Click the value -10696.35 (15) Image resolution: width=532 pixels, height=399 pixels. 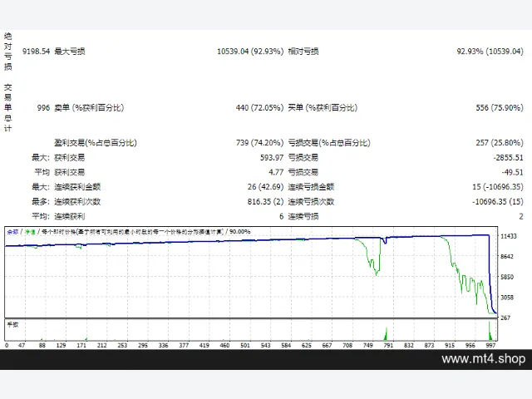(x=498, y=201)
